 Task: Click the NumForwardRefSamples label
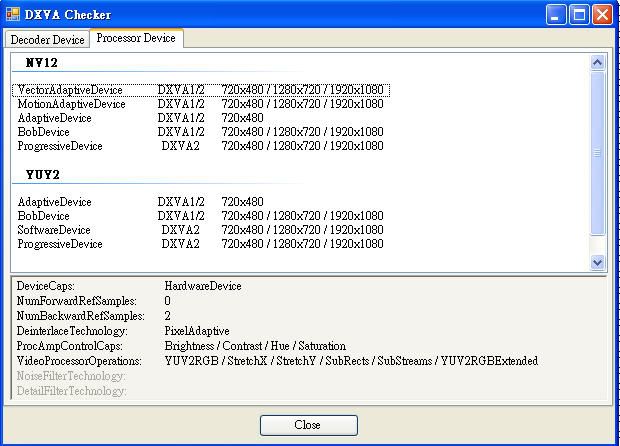(76, 301)
